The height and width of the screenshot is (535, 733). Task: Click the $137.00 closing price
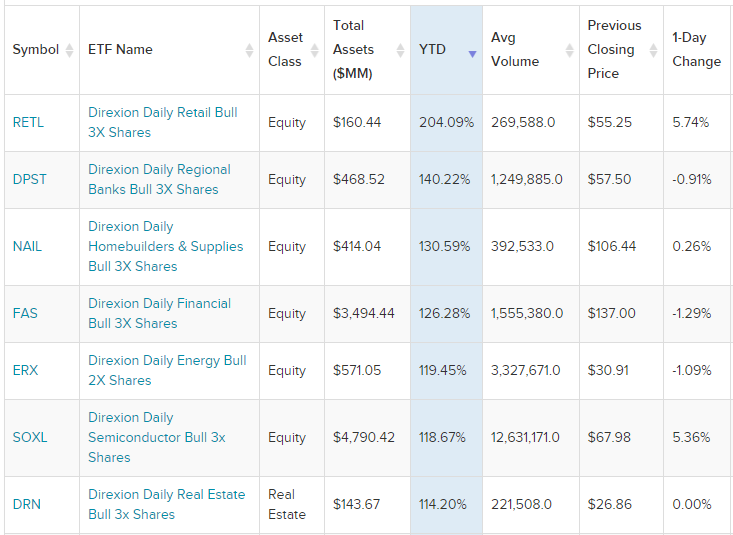(611, 313)
